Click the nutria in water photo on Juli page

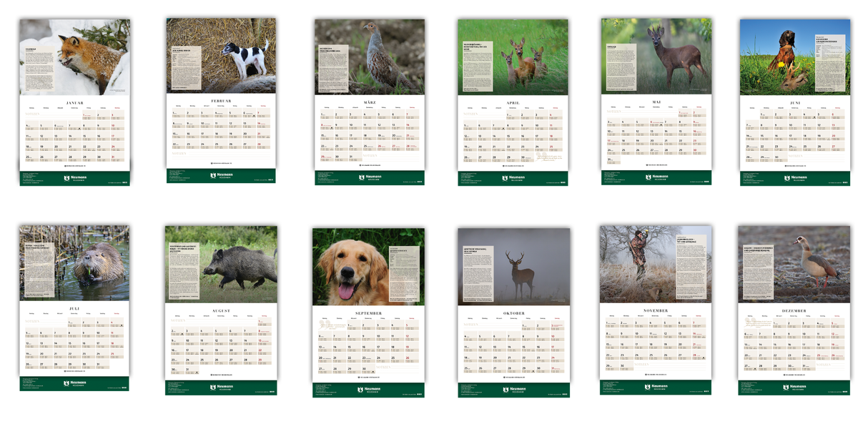[74, 263]
